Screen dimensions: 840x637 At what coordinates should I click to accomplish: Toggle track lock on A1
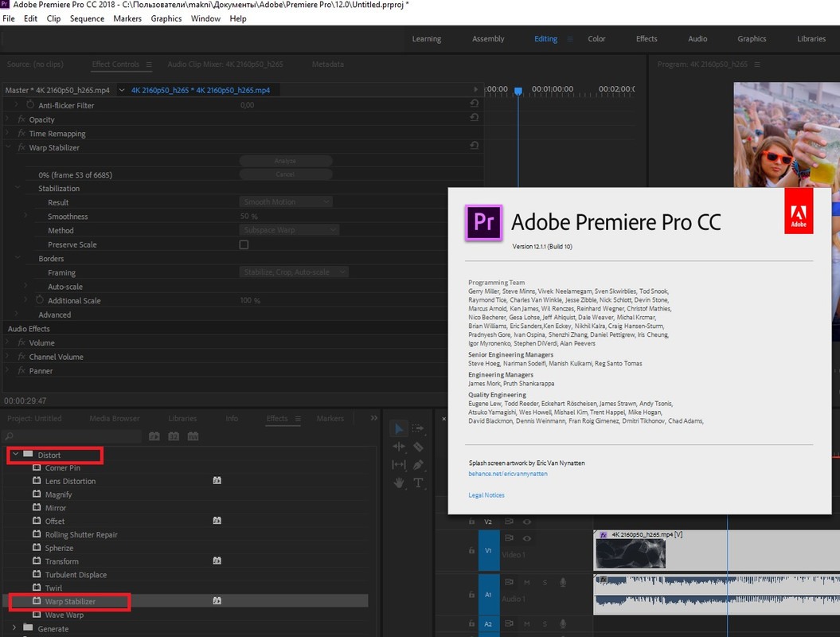(x=471, y=594)
